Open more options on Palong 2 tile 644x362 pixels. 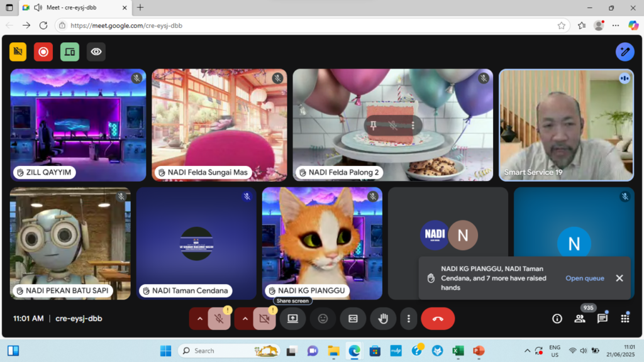[x=413, y=126]
